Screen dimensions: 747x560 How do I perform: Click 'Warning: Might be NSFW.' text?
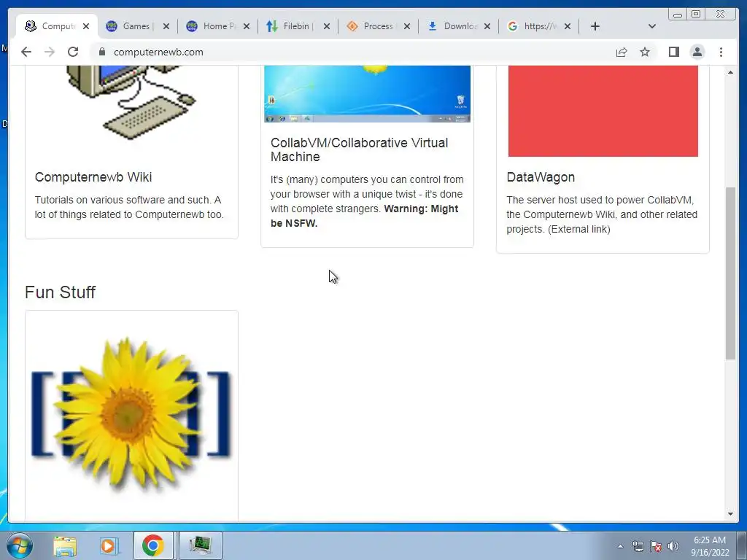click(365, 216)
